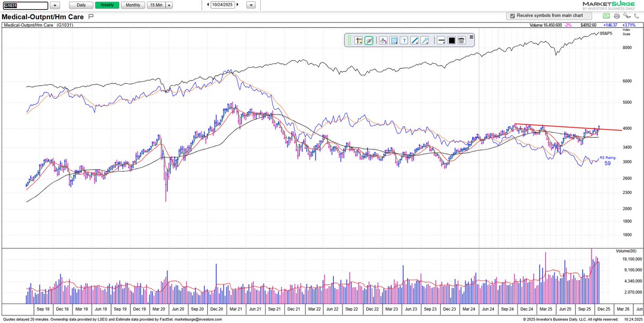Click the RS Rating 59 label

click(607, 161)
